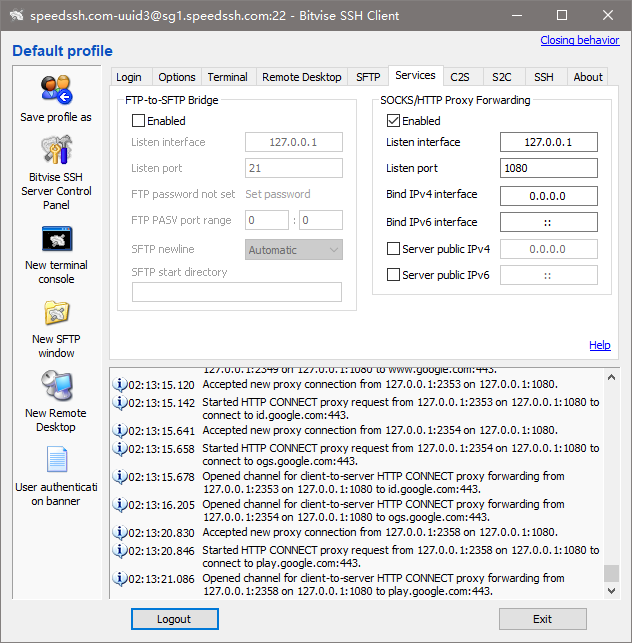Screen dimensions: 632x643
Task: Open the Remote Desktop tab
Action: (302, 77)
